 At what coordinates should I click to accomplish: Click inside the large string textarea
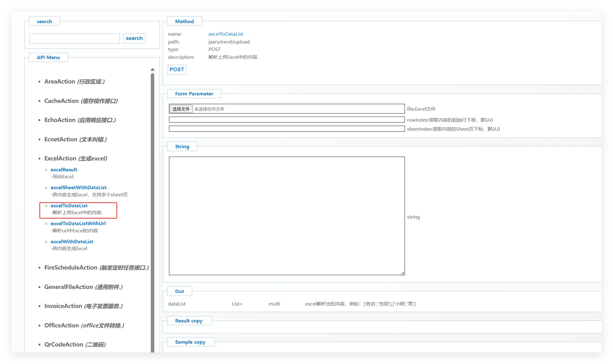(x=287, y=216)
